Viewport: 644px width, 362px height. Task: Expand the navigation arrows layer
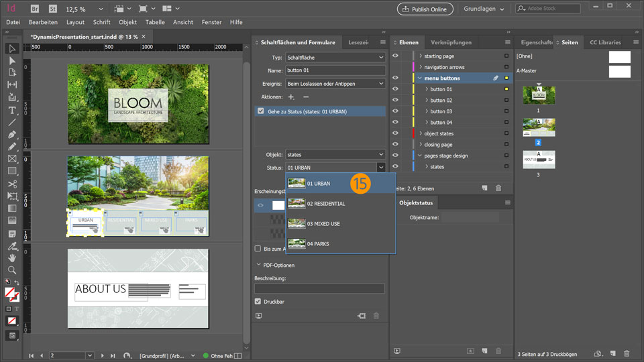(421, 67)
